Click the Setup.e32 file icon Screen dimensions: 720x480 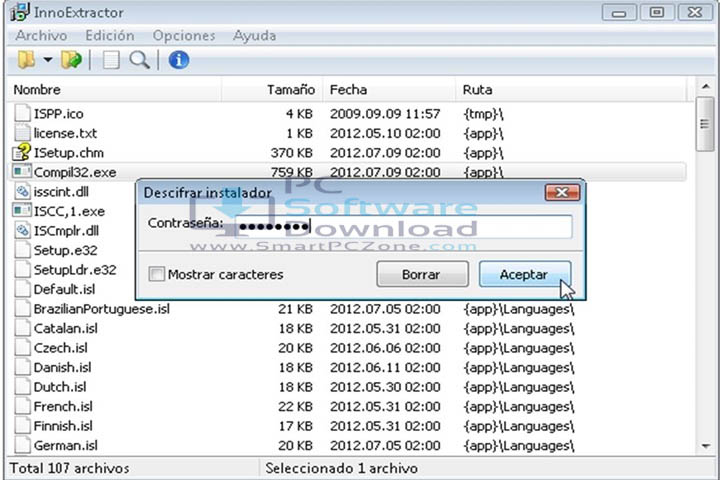[x=22, y=250]
